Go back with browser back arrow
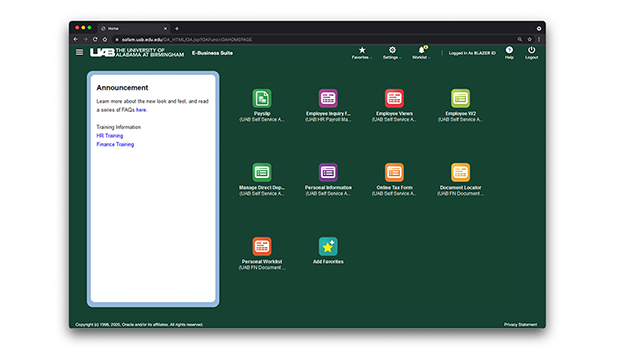640x360 pixels. [x=76, y=40]
